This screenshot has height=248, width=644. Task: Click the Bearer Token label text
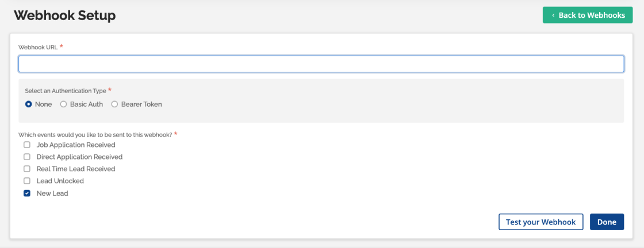(x=141, y=104)
